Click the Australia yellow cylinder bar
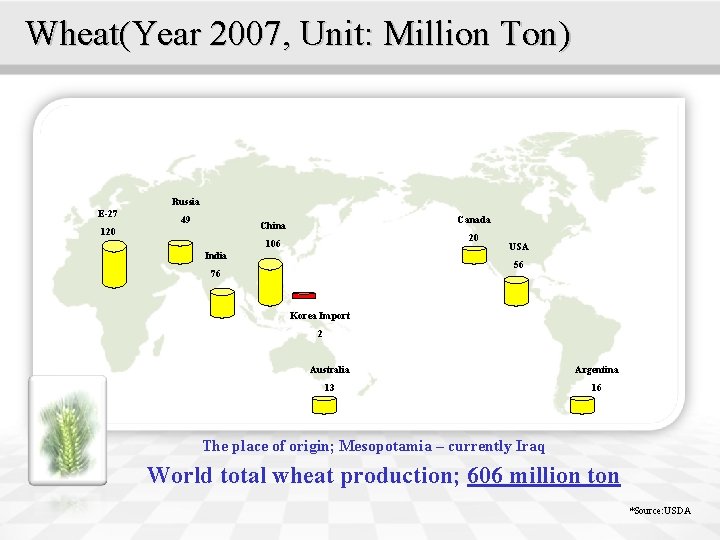720x540 pixels. (324, 405)
